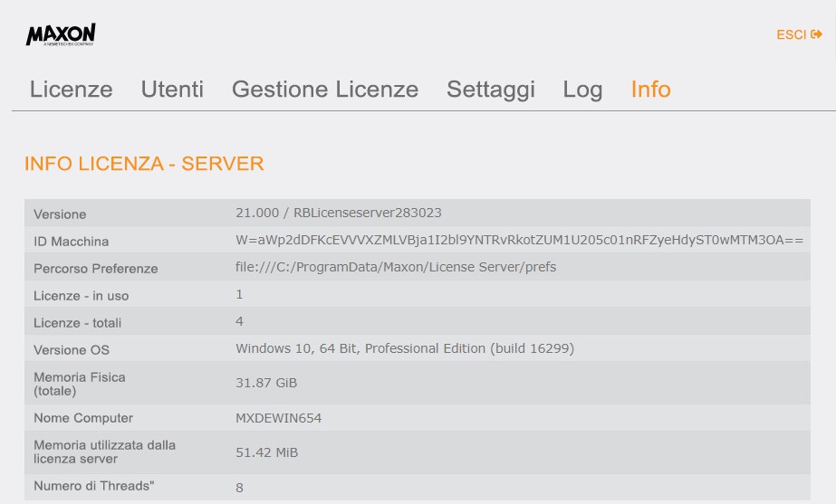Image resolution: width=836 pixels, height=504 pixels.
Task: Click the Percorso Preferenze label
Action: pyautogui.click(x=95, y=269)
